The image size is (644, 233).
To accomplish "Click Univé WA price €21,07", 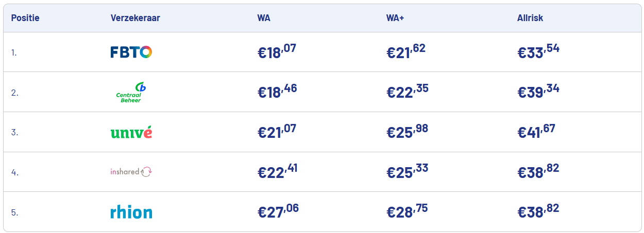I will (277, 131).
